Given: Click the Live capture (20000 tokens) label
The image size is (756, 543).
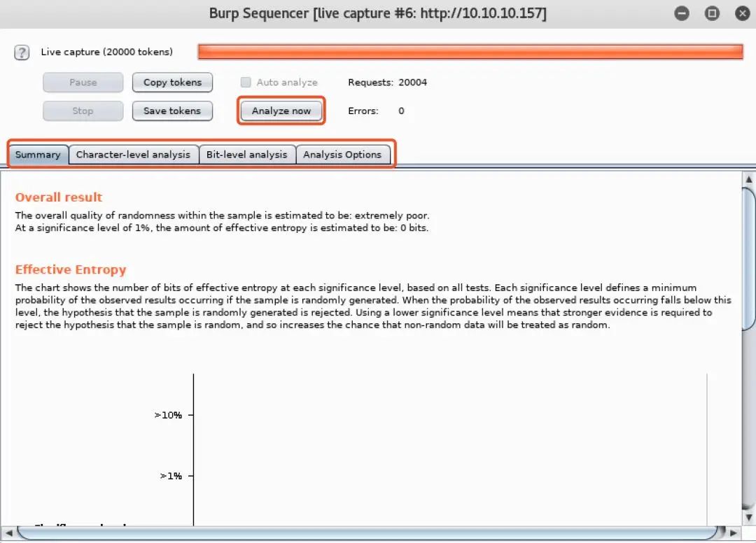Looking at the screenshot, I should [x=106, y=52].
